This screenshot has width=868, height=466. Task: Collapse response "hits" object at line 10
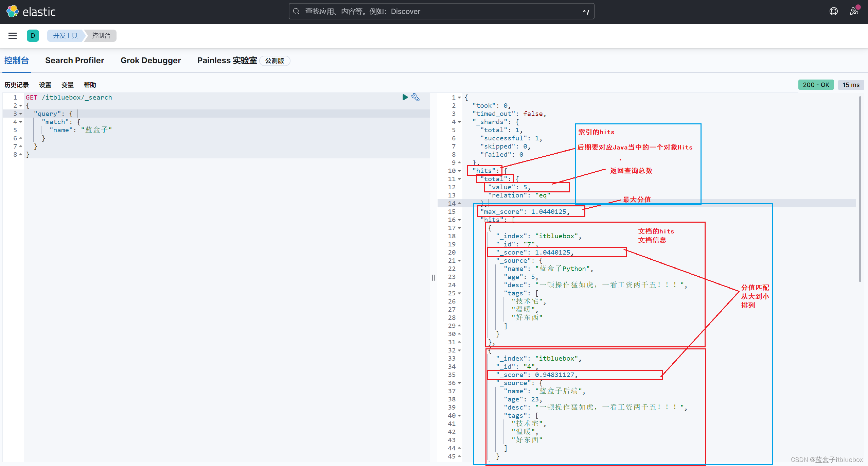point(459,171)
